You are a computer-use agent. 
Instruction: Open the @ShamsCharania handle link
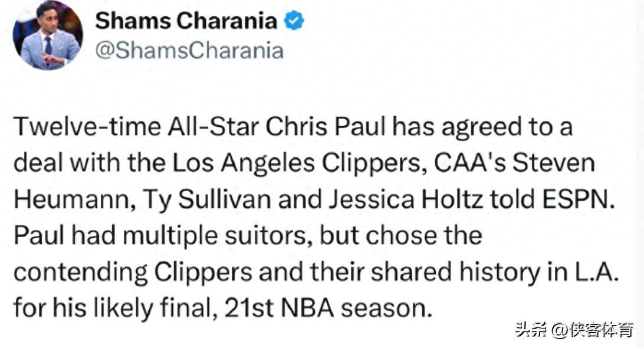[189, 51]
